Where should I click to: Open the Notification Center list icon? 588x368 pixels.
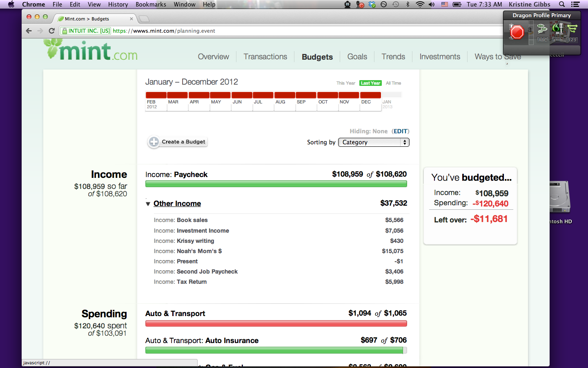click(575, 4)
